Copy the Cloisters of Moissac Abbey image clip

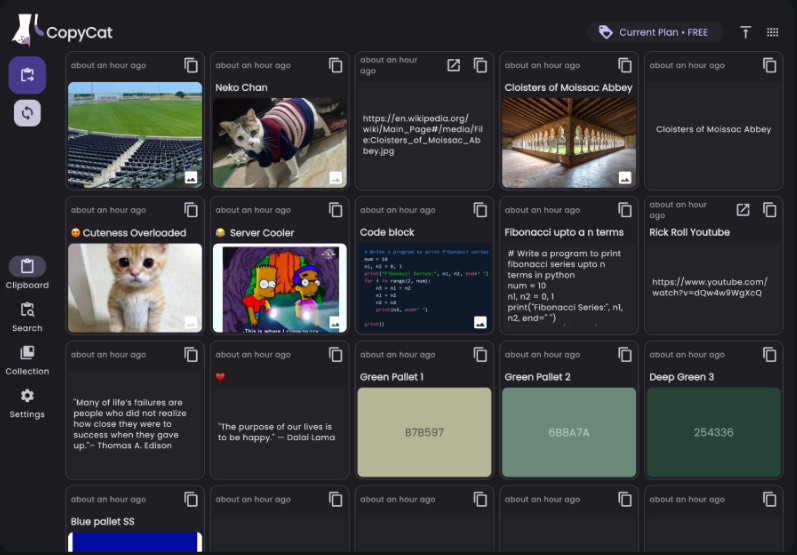625,66
